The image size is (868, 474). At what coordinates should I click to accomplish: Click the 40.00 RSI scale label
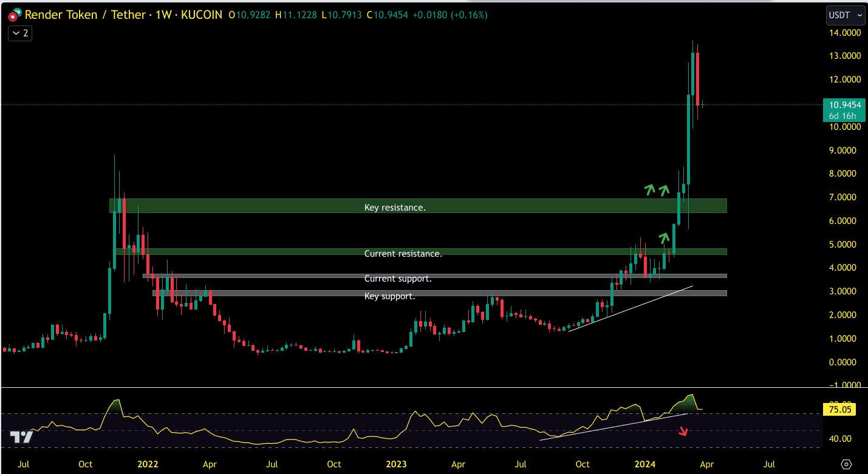(841, 439)
